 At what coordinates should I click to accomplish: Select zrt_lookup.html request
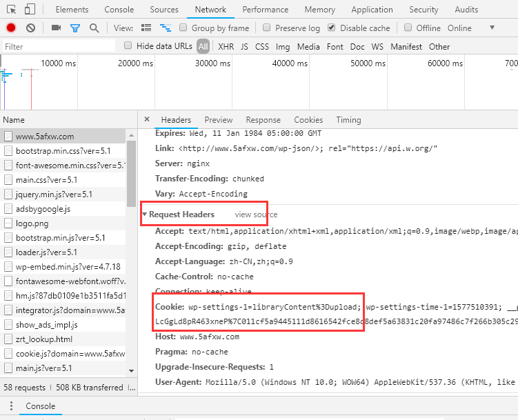click(63, 339)
